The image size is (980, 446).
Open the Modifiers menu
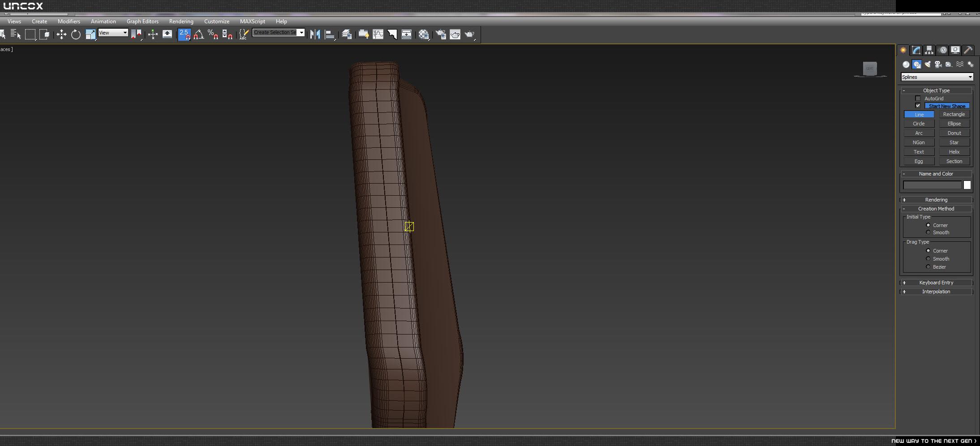coord(69,21)
